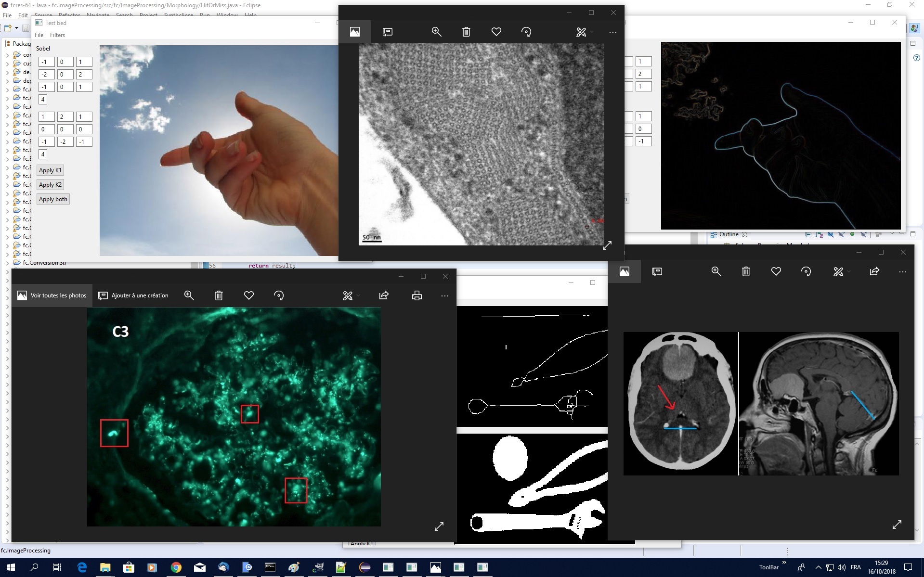
Task: Expand brain scan image to fullscreen
Action: pos(896,525)
